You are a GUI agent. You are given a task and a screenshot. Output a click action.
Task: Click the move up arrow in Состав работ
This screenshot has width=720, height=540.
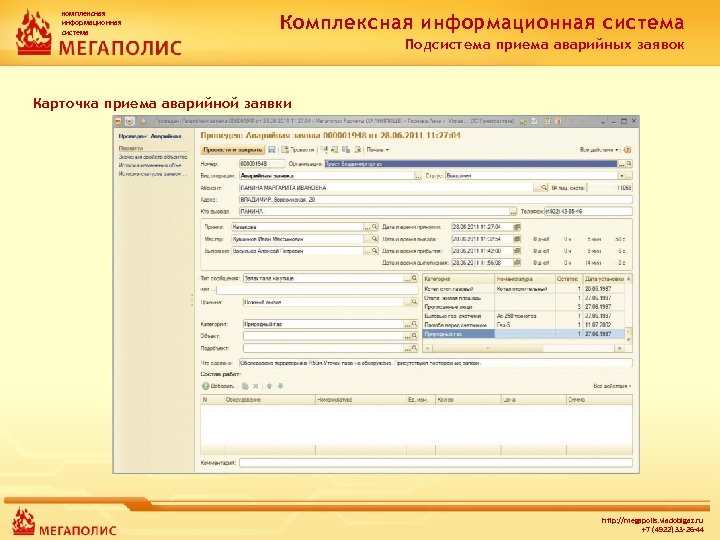pos(270,386)
